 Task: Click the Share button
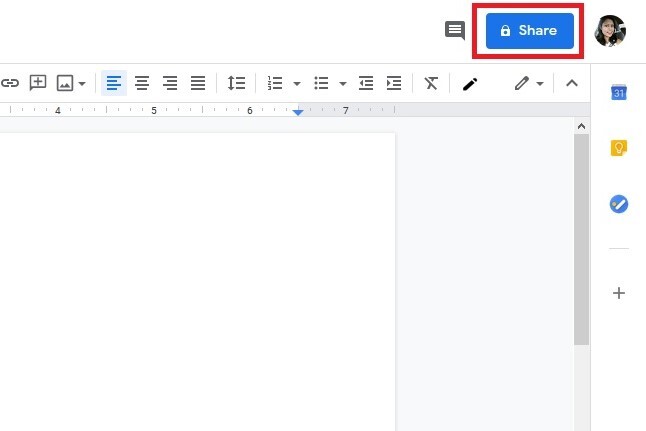point(529,31)
